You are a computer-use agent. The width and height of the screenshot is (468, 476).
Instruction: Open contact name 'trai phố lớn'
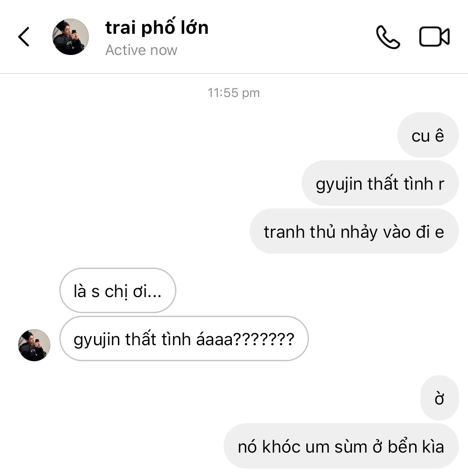coord(157,27)
